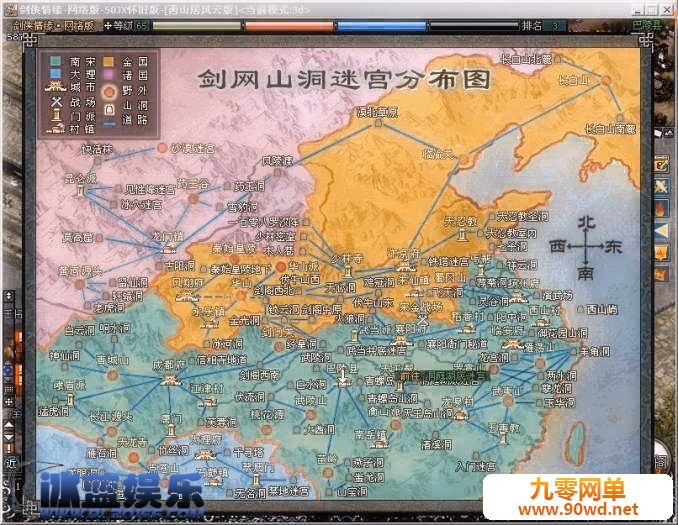Select the 铁塔迷宫 label
The height and width of the screenshot is (525, 678).
click(x=448, y=261)
